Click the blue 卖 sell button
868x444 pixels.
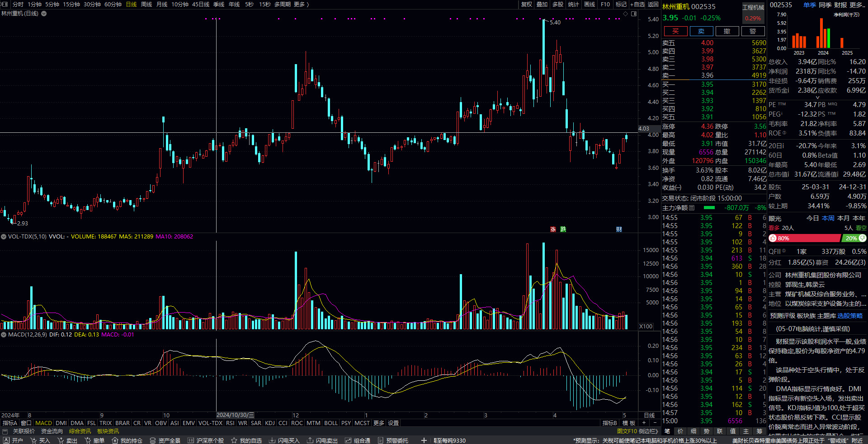[701, 31]
